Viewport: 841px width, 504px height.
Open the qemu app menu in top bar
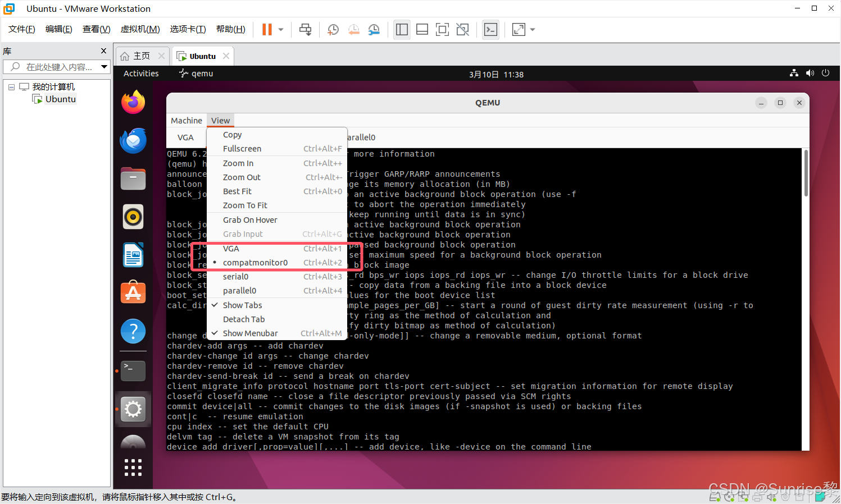click(x=196, y=74)
